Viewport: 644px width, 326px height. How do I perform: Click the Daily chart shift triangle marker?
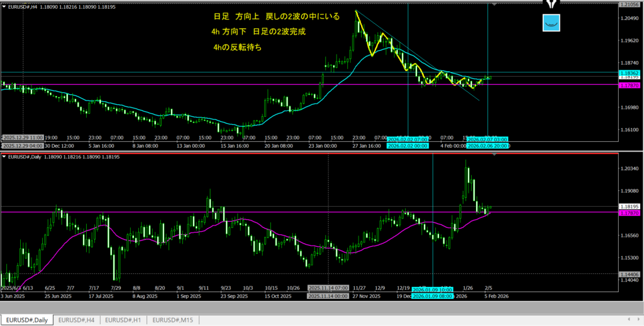point(493,155)
